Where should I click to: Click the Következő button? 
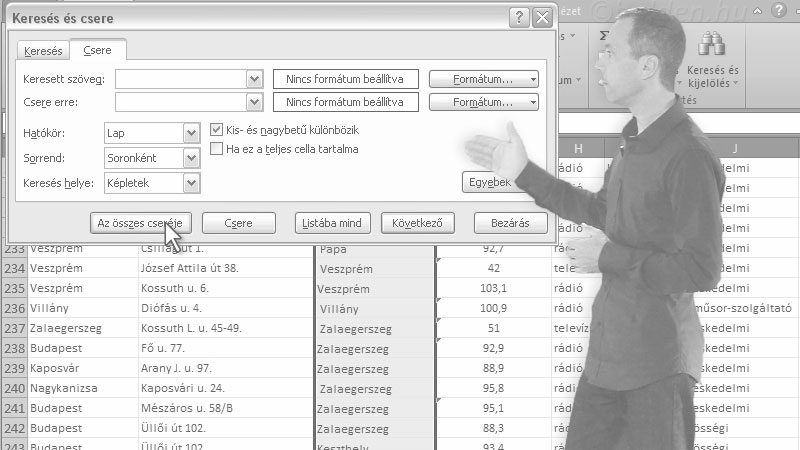click(x=417, y=223)
